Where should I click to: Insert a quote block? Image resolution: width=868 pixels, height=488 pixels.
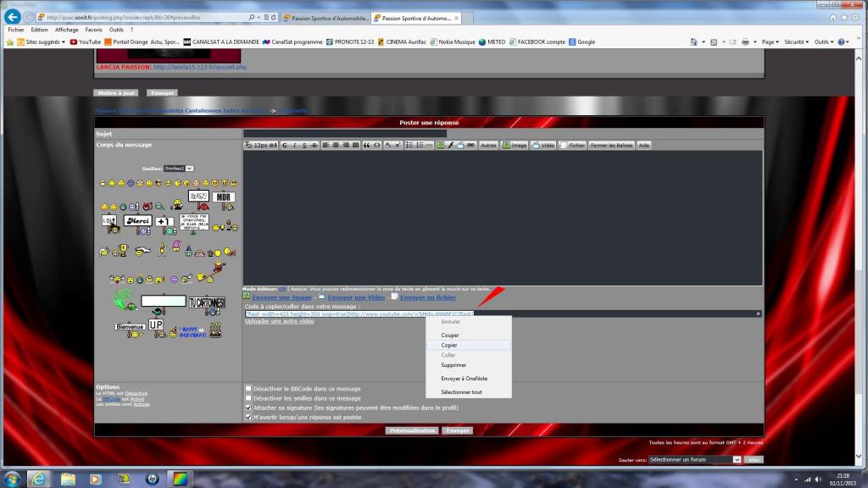(x=366, y=145)
